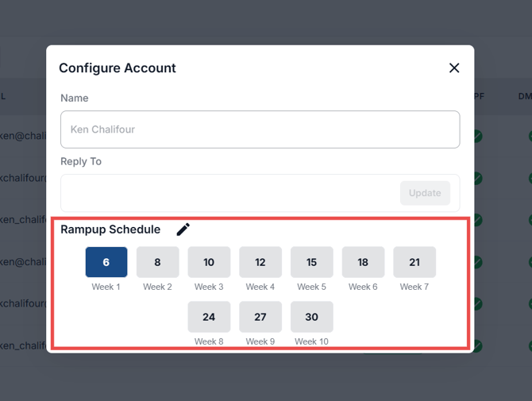Choose the Week 7 value 21
The height and width of the screenshot is (401, 532).
414,262
